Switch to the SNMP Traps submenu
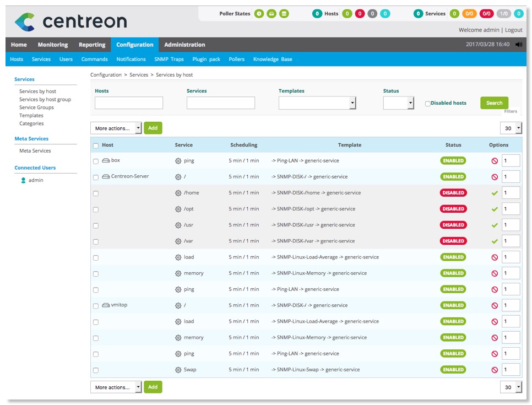This screenshot has height=405, width=532. [x=169, y=60]
